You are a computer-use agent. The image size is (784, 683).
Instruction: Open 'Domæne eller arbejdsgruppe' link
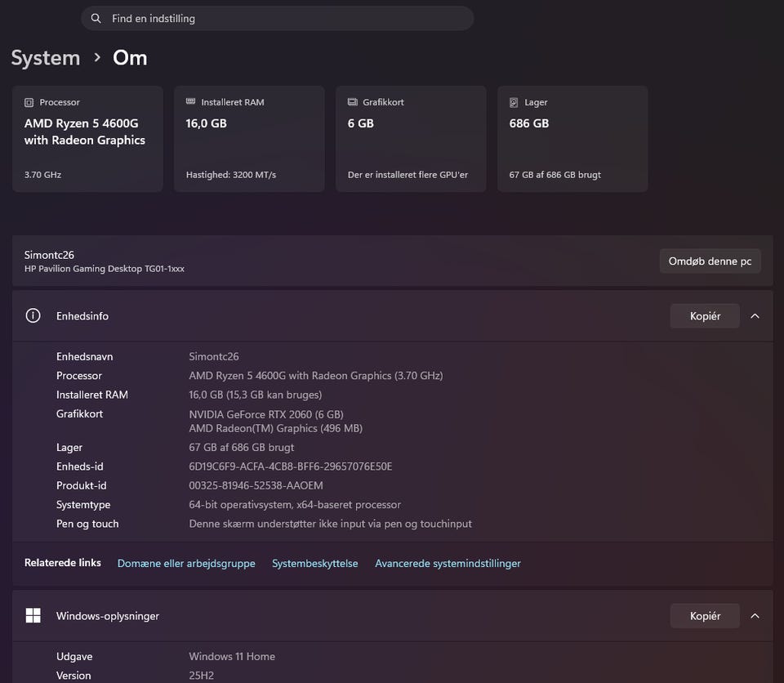coord(186,564)
